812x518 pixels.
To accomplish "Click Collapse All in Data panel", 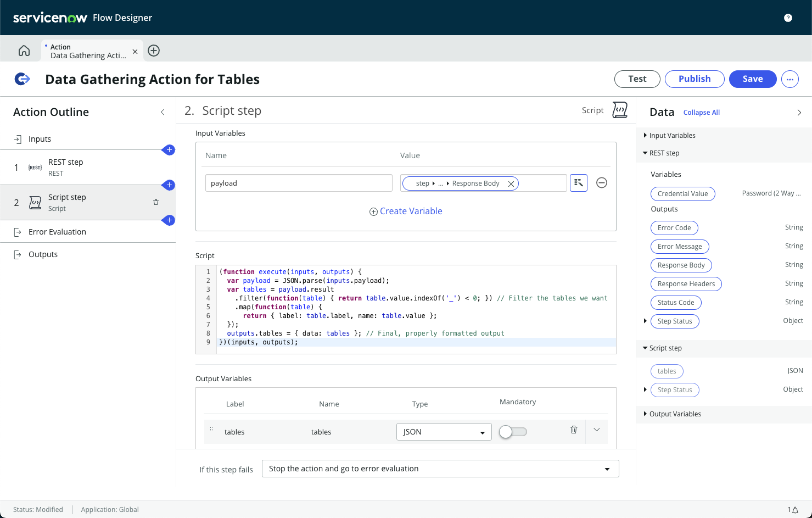I will click(701, 113).
